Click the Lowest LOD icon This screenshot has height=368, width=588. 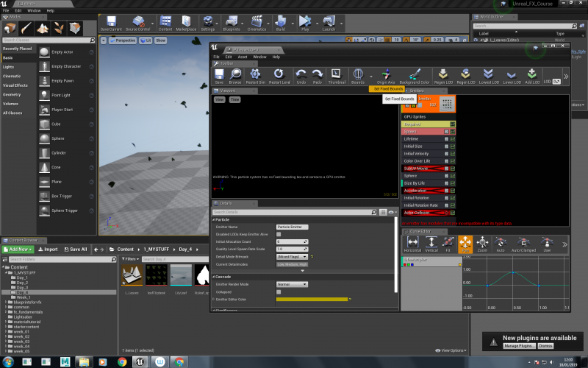click(x=489, y=77)
